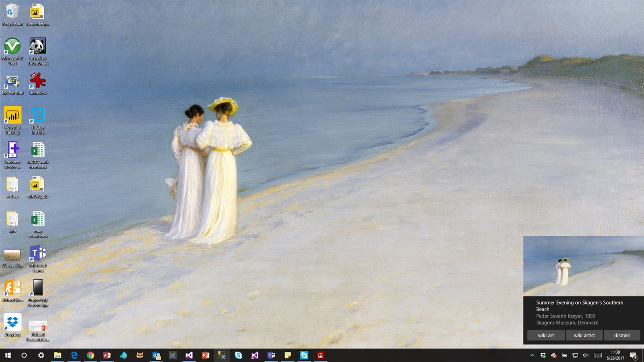Open the wiki artist page

pos(584,335)
